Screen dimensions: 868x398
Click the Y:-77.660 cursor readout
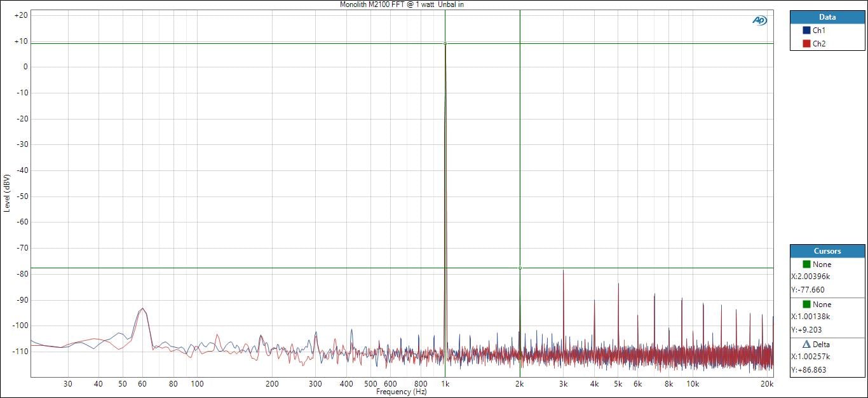tap(808, 290)
